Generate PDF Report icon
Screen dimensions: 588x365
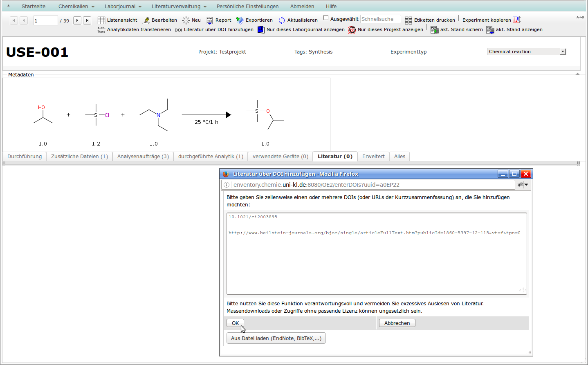coord(210,20)
